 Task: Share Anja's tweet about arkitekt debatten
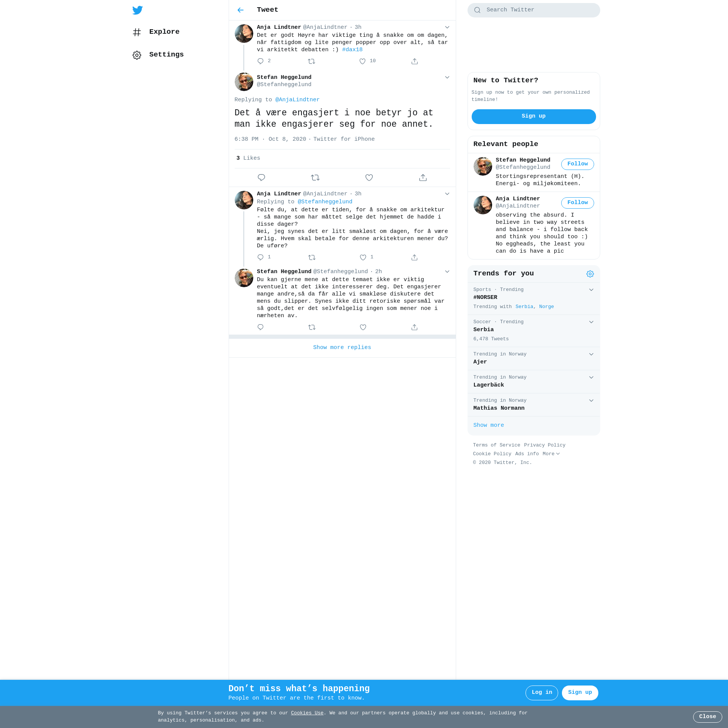click(414, 61)
